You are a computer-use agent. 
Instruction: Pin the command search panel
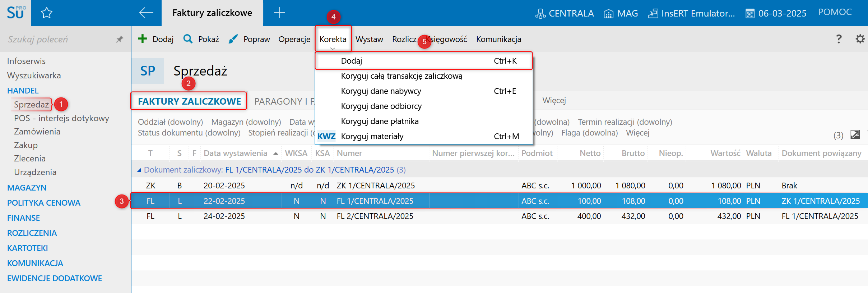pyautogui.click(x=120, y=39)
